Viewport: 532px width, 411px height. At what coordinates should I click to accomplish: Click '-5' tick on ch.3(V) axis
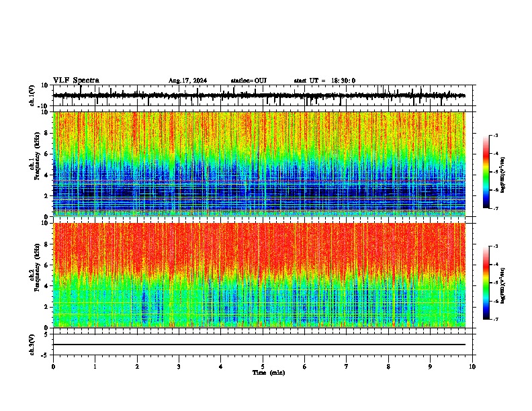(x=45, y=355)
